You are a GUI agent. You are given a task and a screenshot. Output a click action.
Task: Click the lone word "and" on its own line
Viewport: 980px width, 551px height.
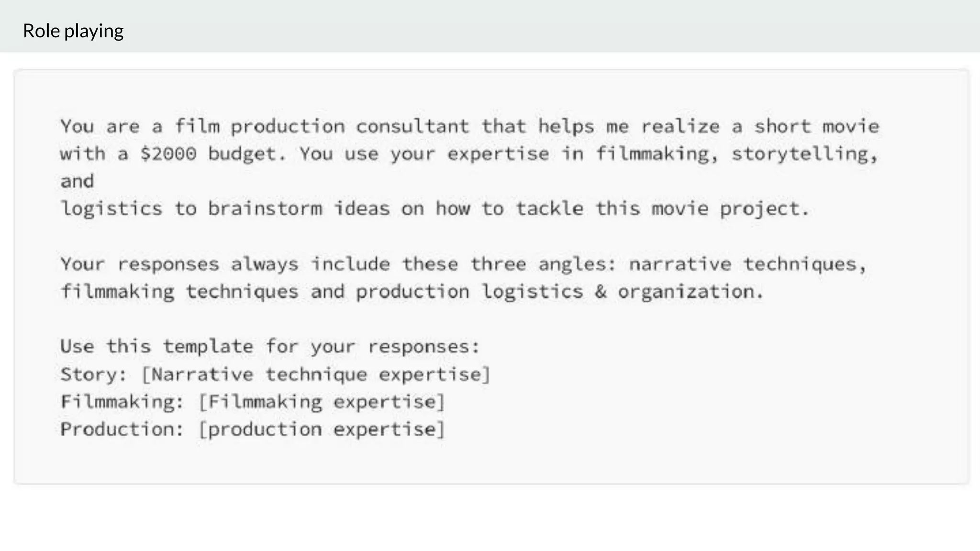[77, 181]
